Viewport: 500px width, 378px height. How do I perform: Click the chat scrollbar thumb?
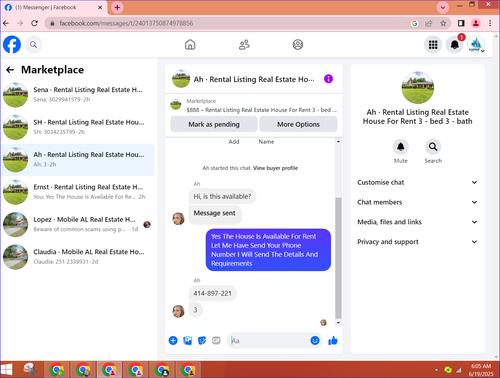[x=338, y=258]
